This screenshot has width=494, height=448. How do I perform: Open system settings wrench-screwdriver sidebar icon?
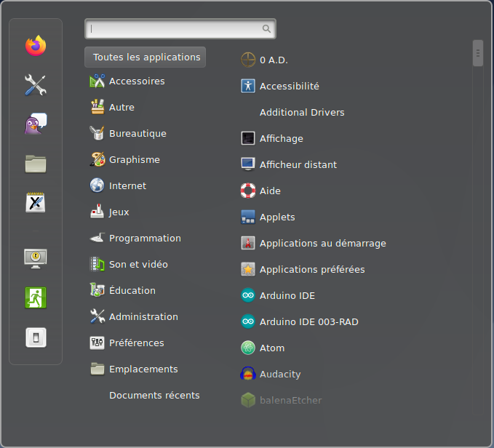tap(36, 85)
